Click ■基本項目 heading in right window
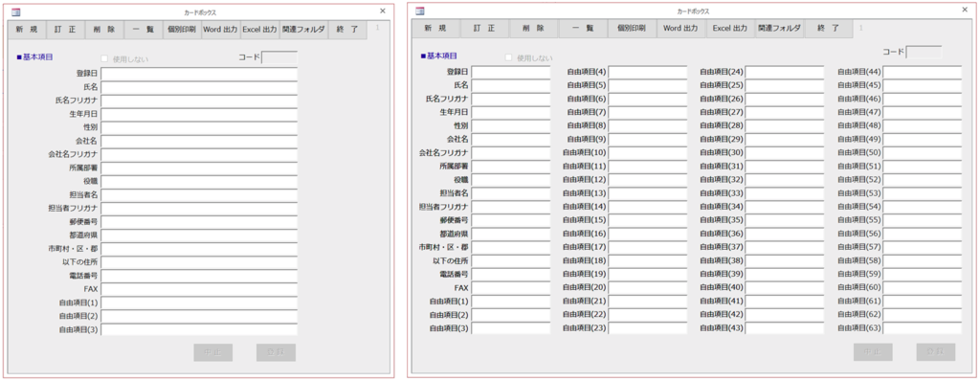Screen dimensions: 980x381 tap(439, 56)
